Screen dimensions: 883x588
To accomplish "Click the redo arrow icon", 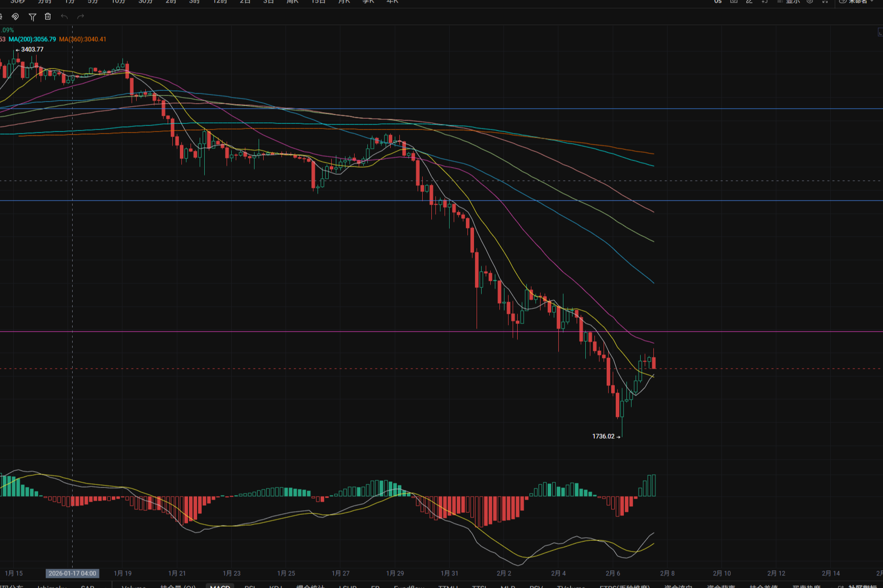I will point(80,17).
